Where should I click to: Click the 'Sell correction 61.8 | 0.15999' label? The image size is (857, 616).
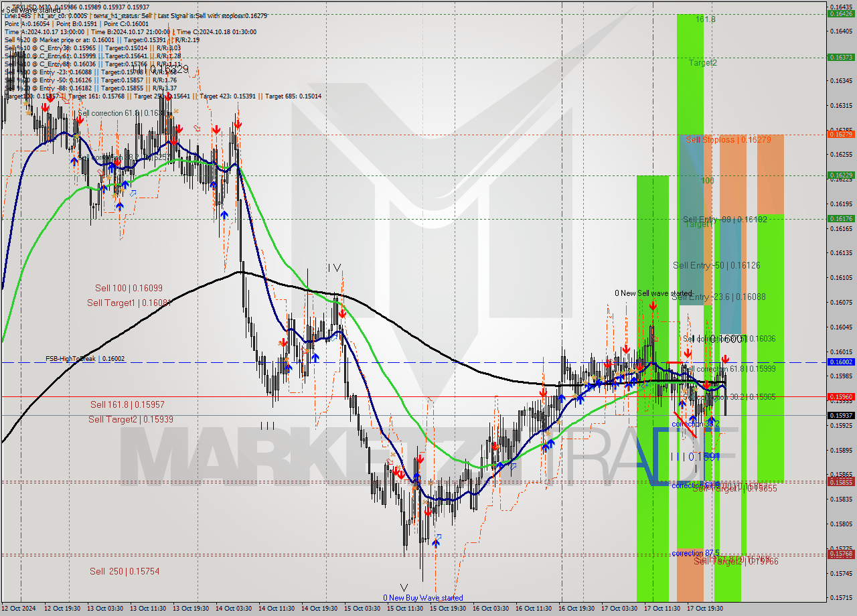click(x=728, y=369)
